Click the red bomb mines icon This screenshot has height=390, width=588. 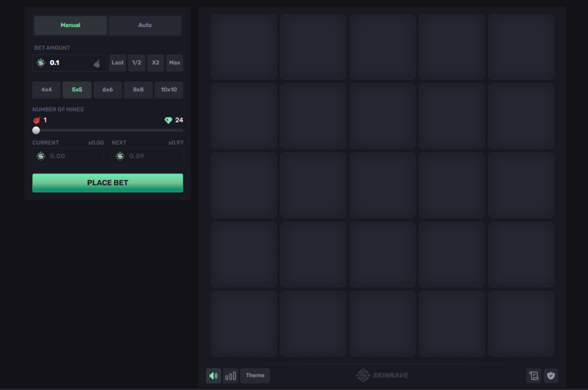(36, 120)
